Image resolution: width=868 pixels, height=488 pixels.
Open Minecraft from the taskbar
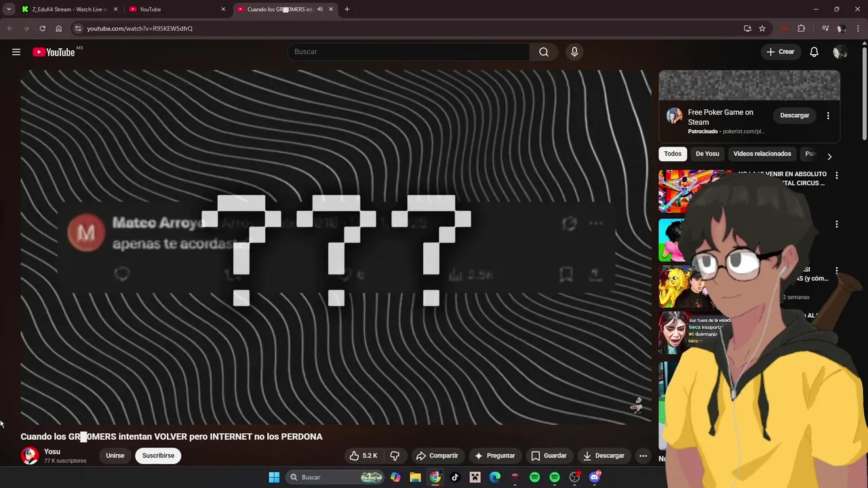475,477
